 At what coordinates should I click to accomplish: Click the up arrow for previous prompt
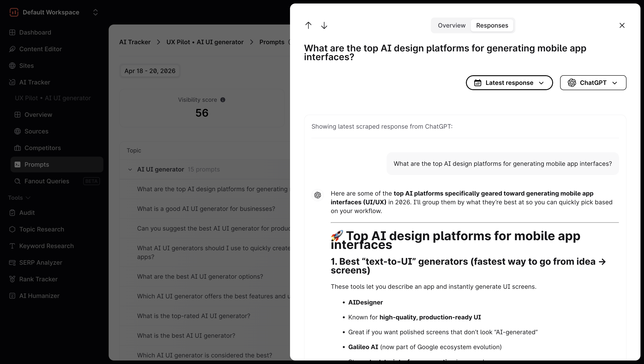[308, 25]
